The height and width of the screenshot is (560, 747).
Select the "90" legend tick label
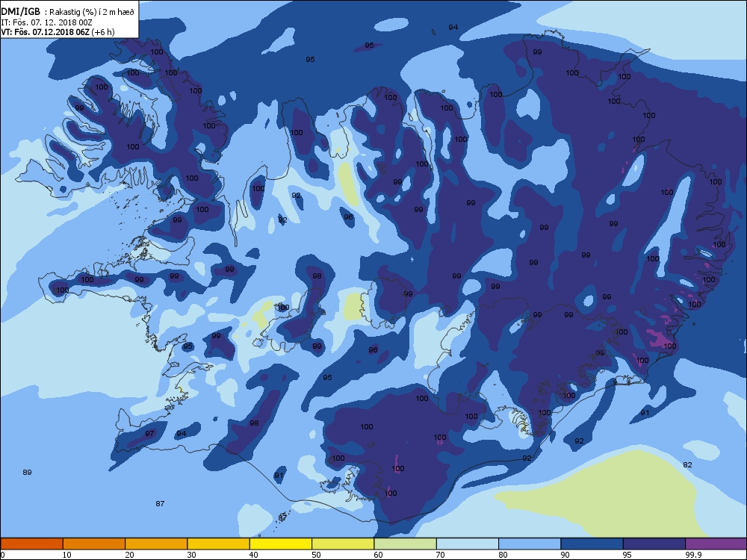click(565, 555)
